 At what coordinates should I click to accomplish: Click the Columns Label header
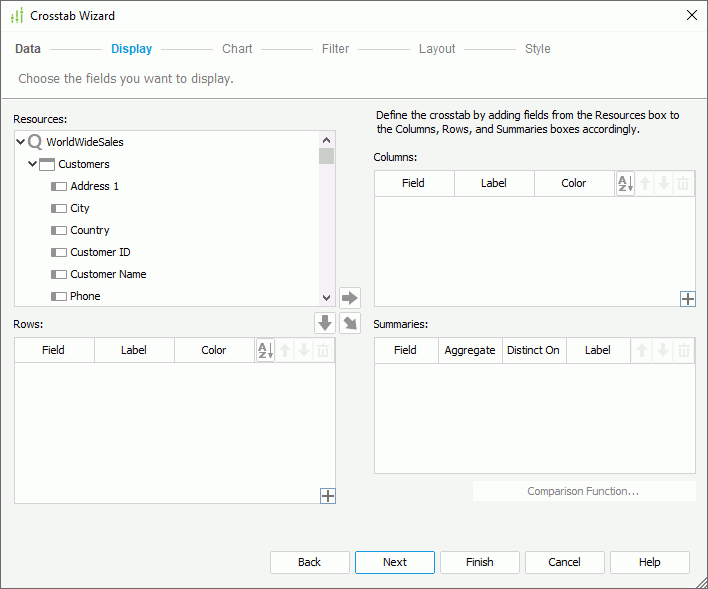coord(494,183)
